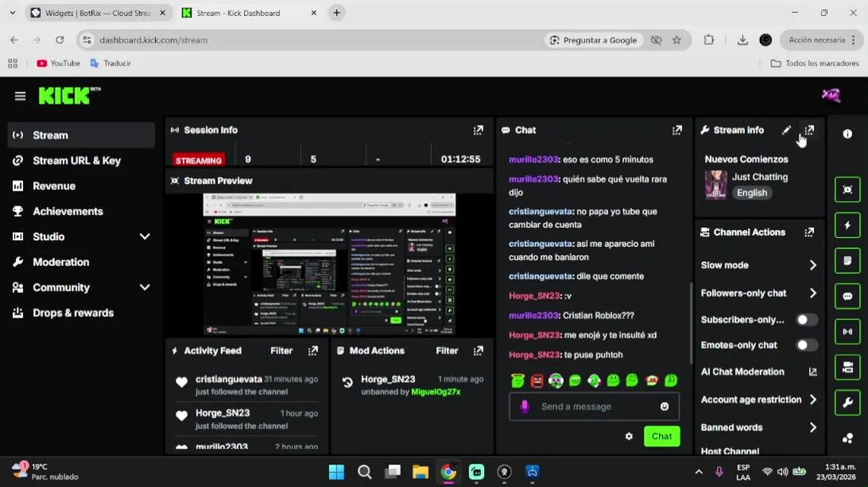Edit the Stream info with the pencil icon

coord(786,130)
